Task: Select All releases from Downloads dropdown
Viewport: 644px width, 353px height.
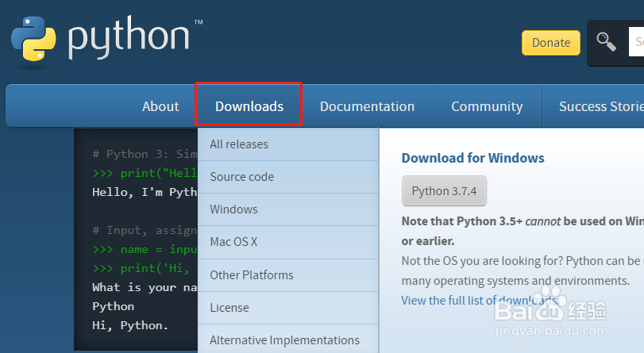Action: (288, 144)
